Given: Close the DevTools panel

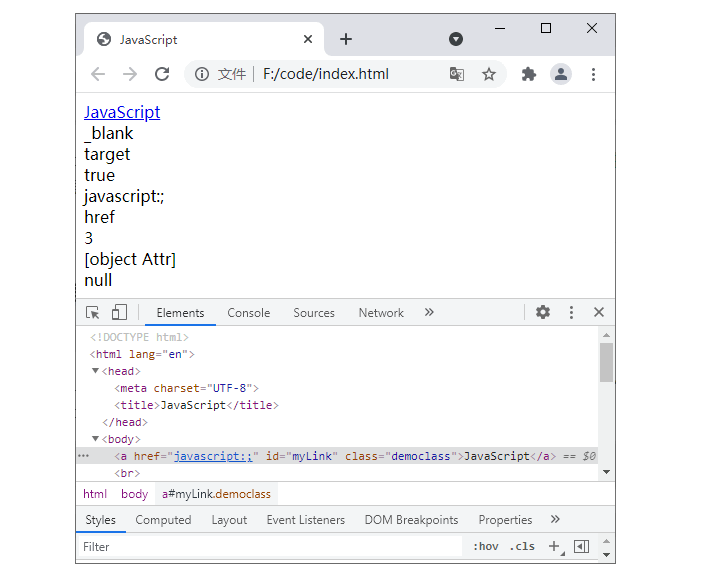Looking at the screenshot, I should (x=599, y=312).
